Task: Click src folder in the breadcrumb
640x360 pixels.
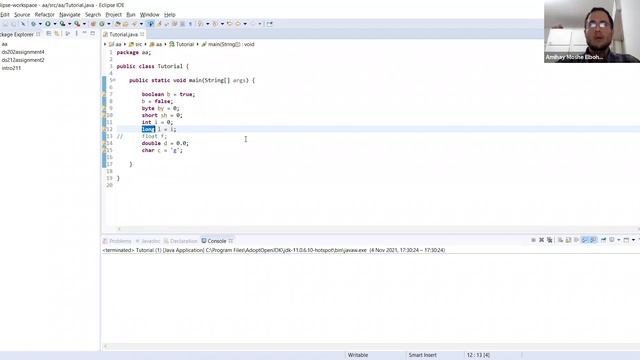Action: [x=136, y=44]
